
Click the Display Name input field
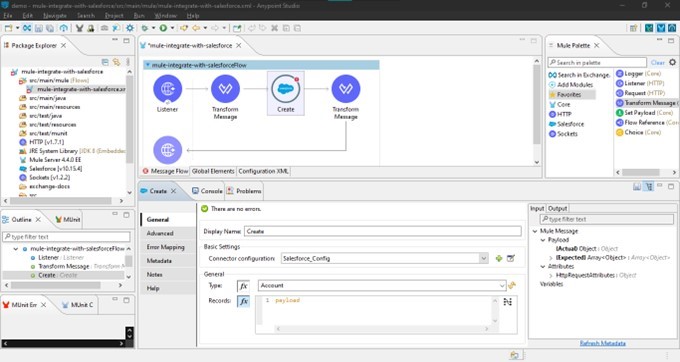point(383,232)
